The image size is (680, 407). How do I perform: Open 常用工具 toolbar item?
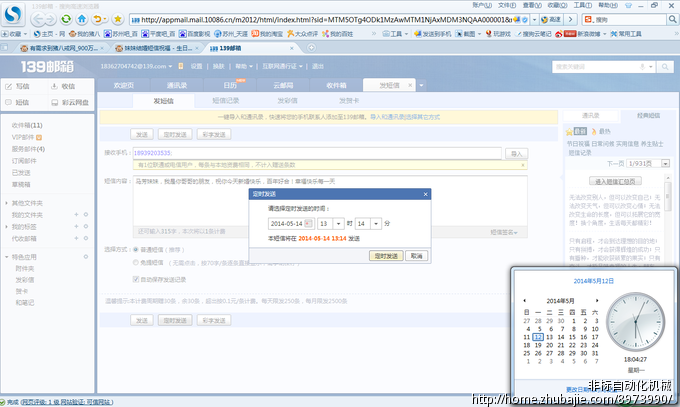pos(626,34)
